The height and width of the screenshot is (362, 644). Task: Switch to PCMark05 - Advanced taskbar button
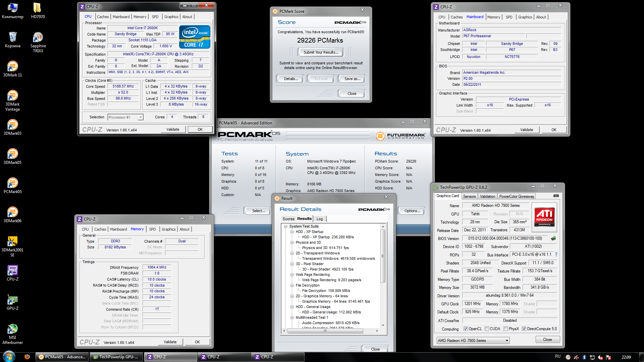62,357
